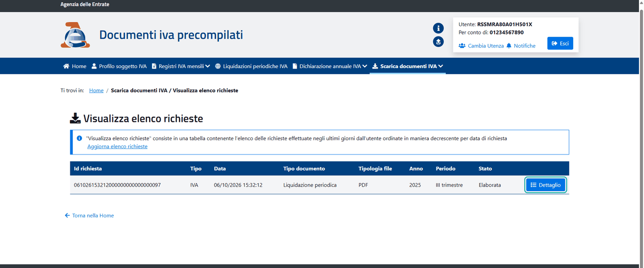The image size is (644, 268).
Task: Click the info icon in the blue notice
Action: click(79, 138)
